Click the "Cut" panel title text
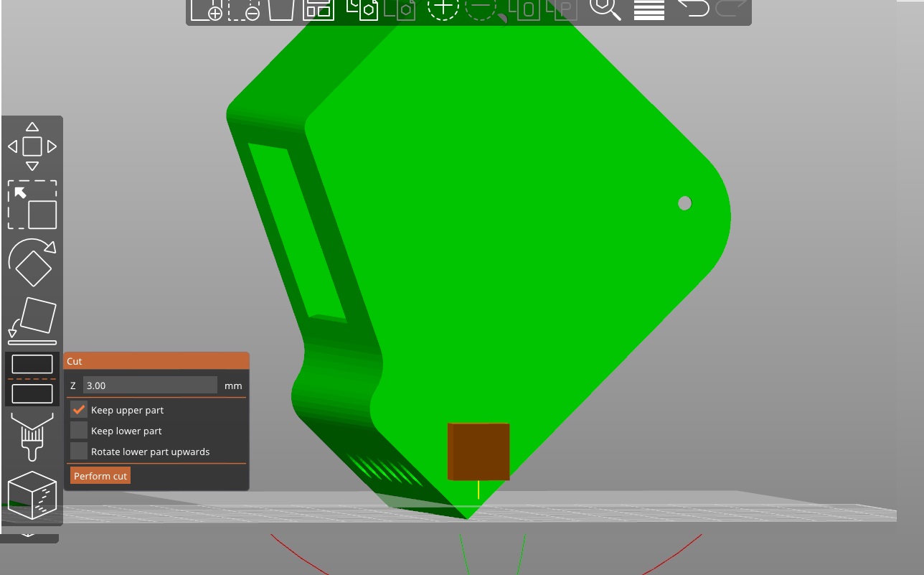Screen dimensions: 924x575 pos(75,361)
